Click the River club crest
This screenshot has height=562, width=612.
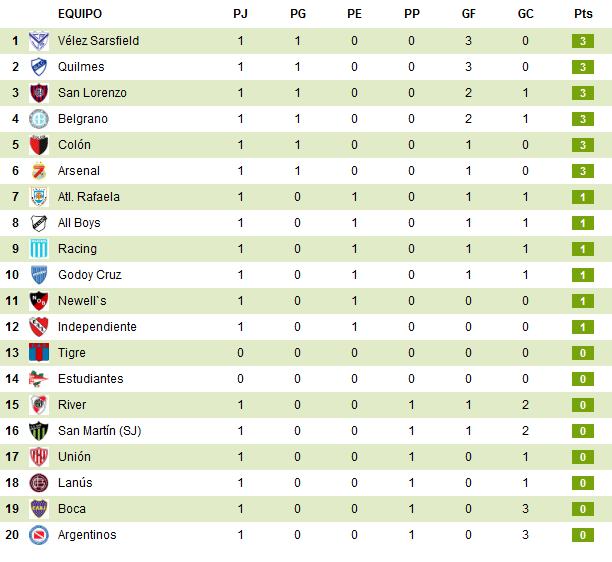pos(39,405)
